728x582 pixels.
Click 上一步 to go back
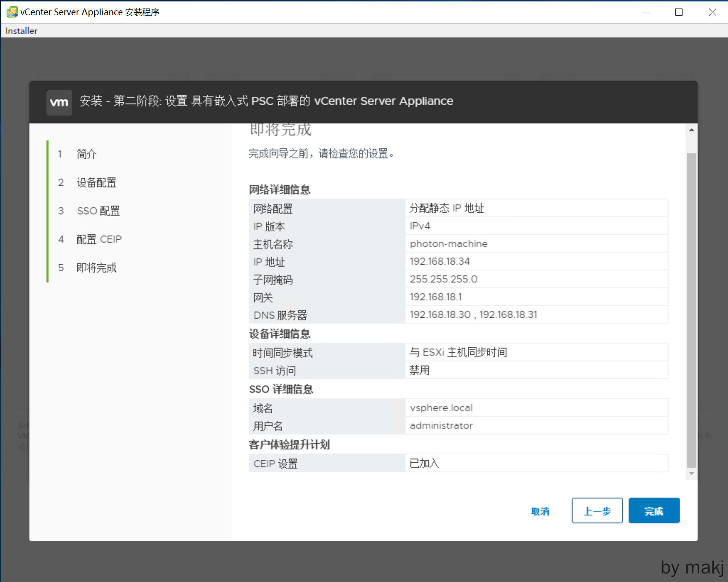[x=597, y=510]
